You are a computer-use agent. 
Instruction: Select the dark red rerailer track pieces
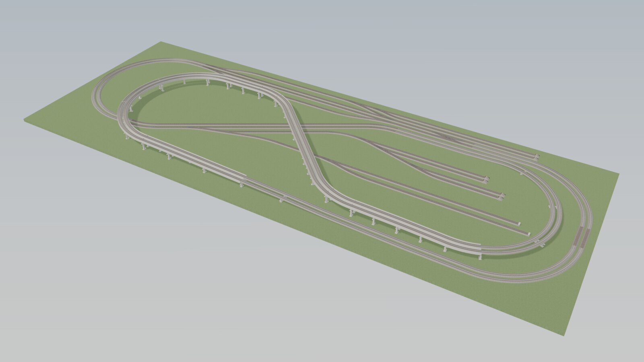point(581,237)
